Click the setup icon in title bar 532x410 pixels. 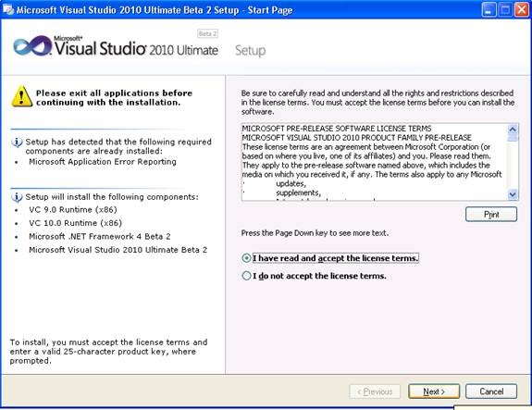8,9
